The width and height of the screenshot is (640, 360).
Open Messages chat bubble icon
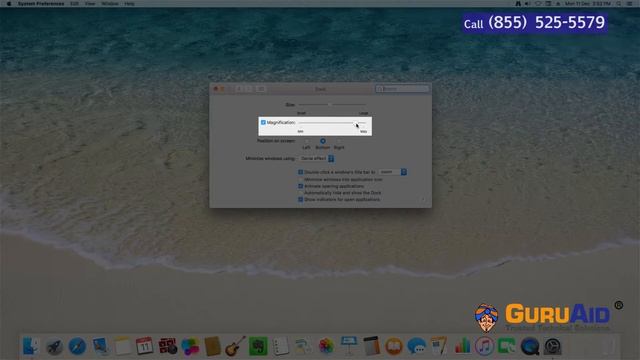[417, 347]
